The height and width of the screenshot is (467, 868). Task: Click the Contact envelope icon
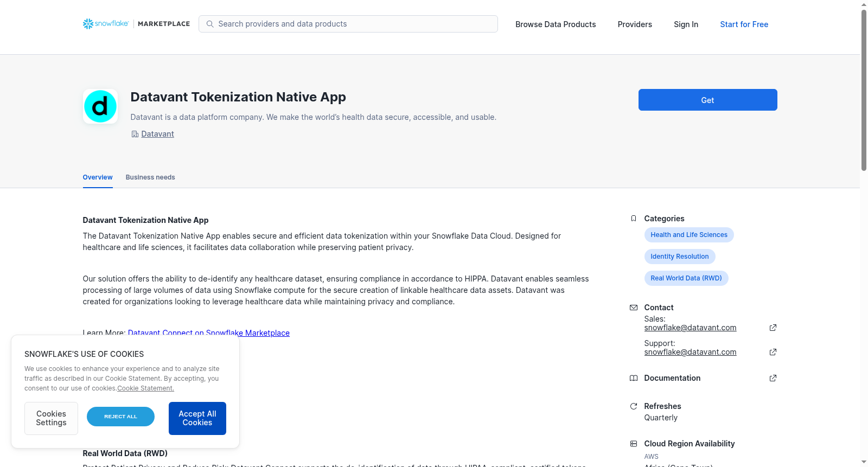pyautogui.click(x=634, y=308)
